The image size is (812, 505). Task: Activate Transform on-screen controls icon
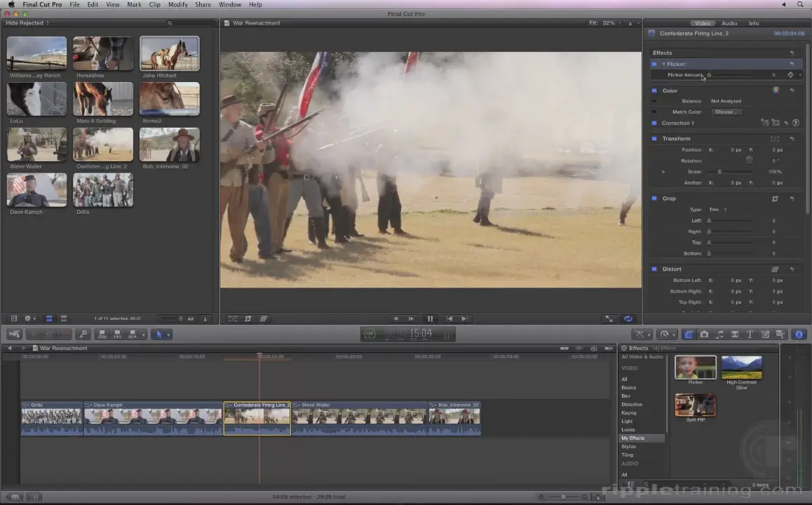[x=775, y=139]
